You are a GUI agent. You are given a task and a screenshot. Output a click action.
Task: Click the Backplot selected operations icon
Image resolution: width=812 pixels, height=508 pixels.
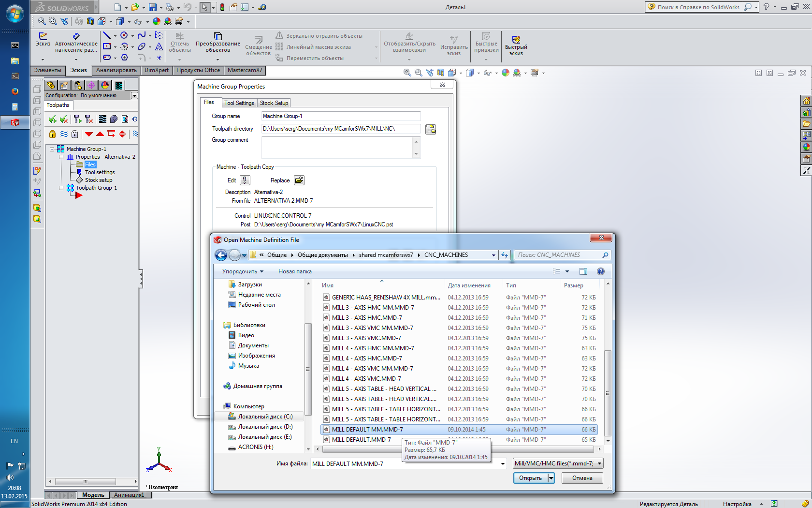click(x=102, y=119)
